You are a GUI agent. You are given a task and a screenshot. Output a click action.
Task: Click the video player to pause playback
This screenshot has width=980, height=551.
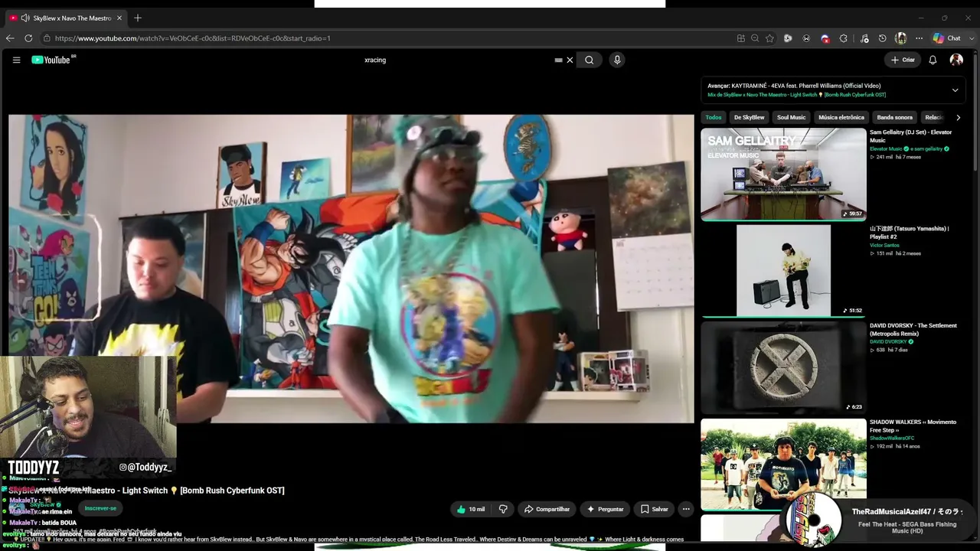[x=351, y=269]
